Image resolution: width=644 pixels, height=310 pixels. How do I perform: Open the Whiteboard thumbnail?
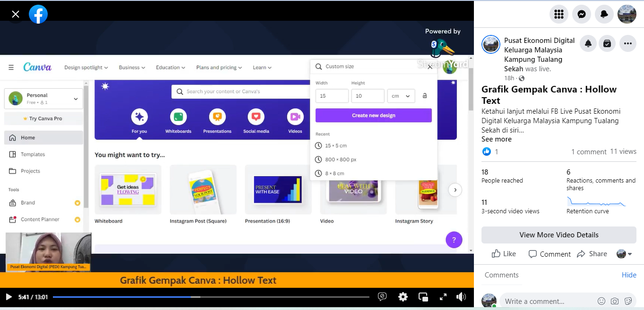coord(128,190)
